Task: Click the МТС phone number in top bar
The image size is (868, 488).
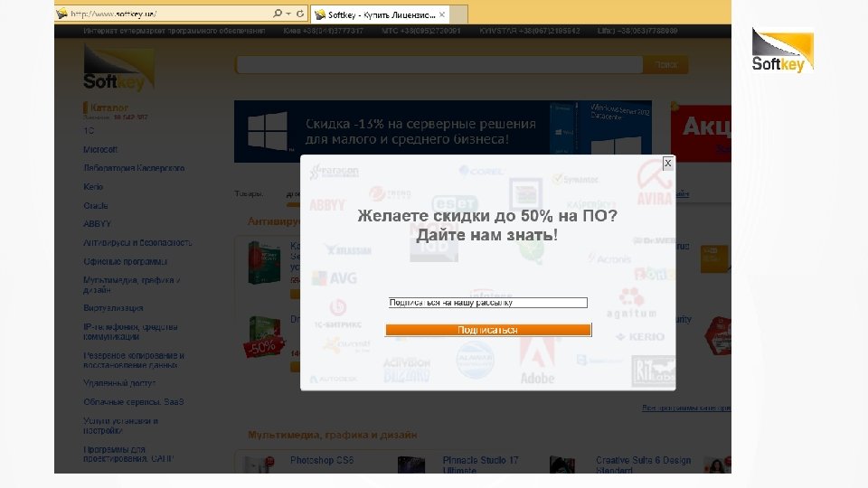Action: tap(420, 31)
